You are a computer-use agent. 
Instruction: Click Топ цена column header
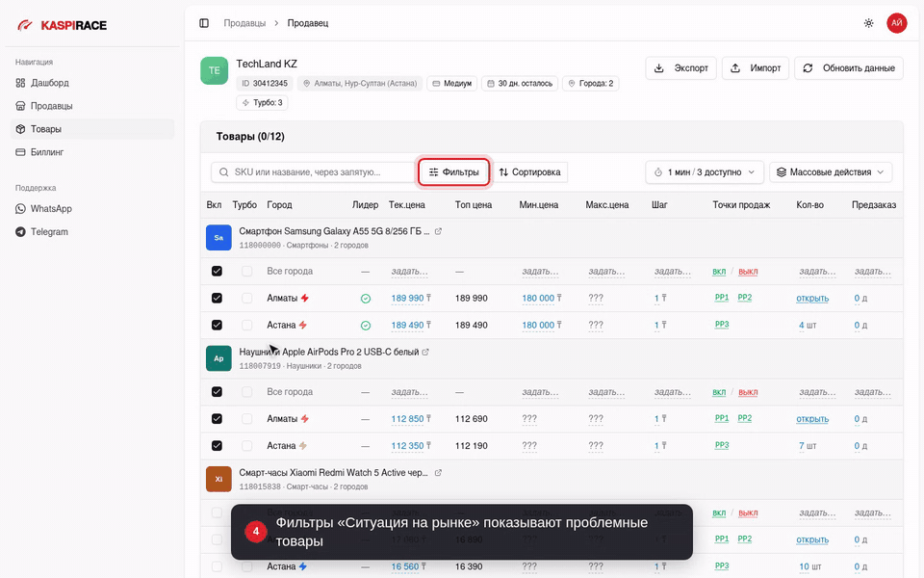coord(474,204)
